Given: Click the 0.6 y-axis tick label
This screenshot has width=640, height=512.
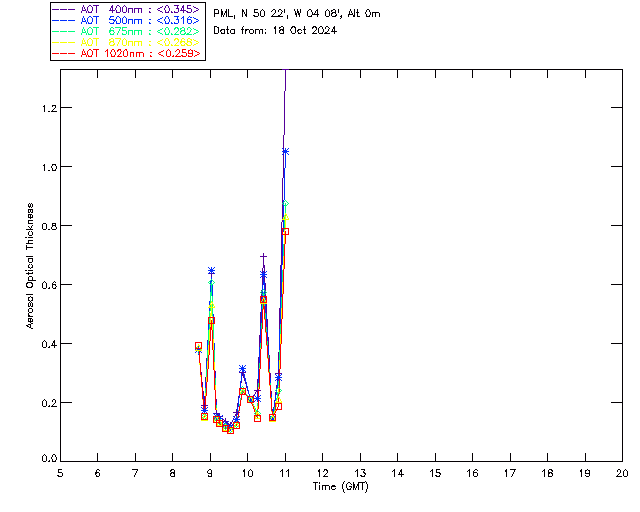Looking at the screenshot, I should tap(49, 285).
